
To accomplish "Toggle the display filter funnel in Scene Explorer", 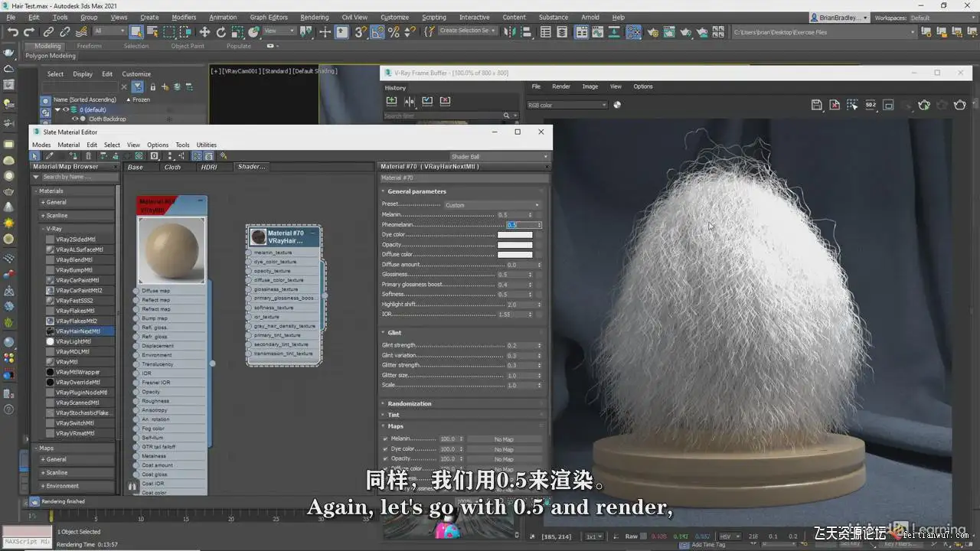I will 137,87.
